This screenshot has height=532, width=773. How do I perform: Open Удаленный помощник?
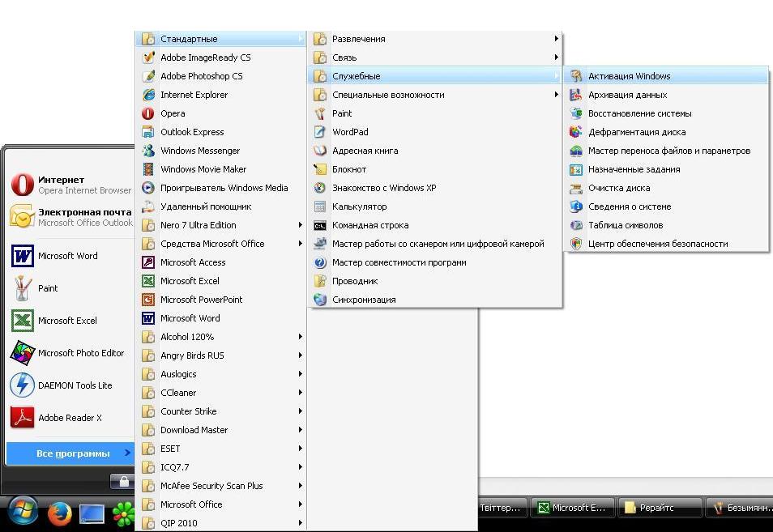[220, 206]
